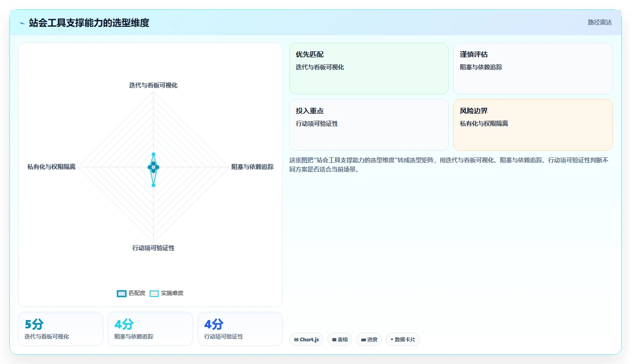
Task: Click the 迭代与看板可视化 radar axis label
Action: tap(153, 85)
